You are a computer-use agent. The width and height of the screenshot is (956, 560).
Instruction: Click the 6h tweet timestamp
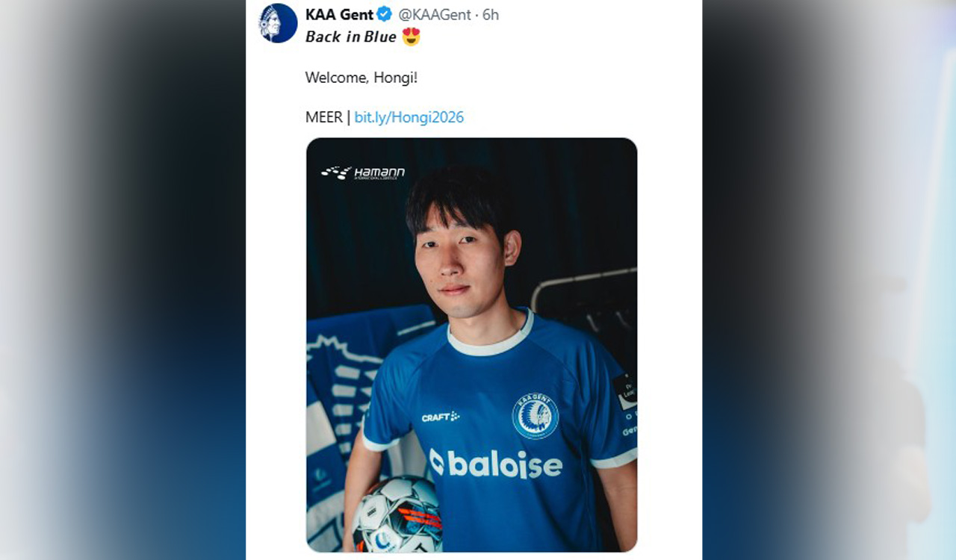[x=491, y=14]
